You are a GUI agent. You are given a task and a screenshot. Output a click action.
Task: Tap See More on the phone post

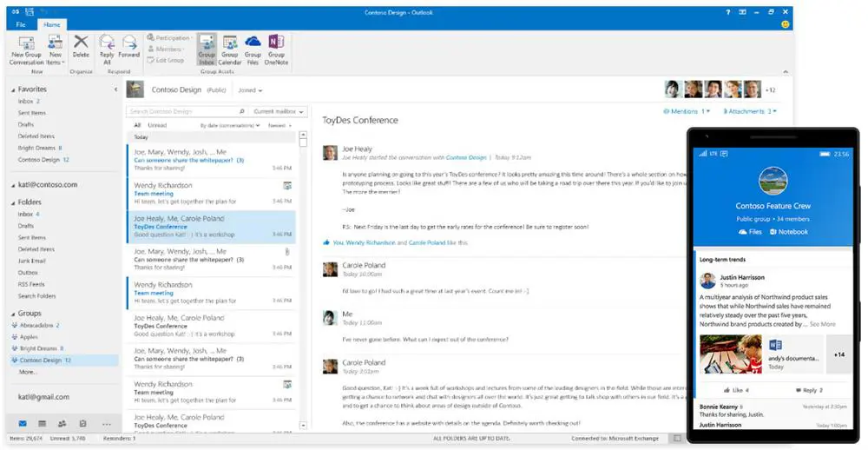[823, 324]
